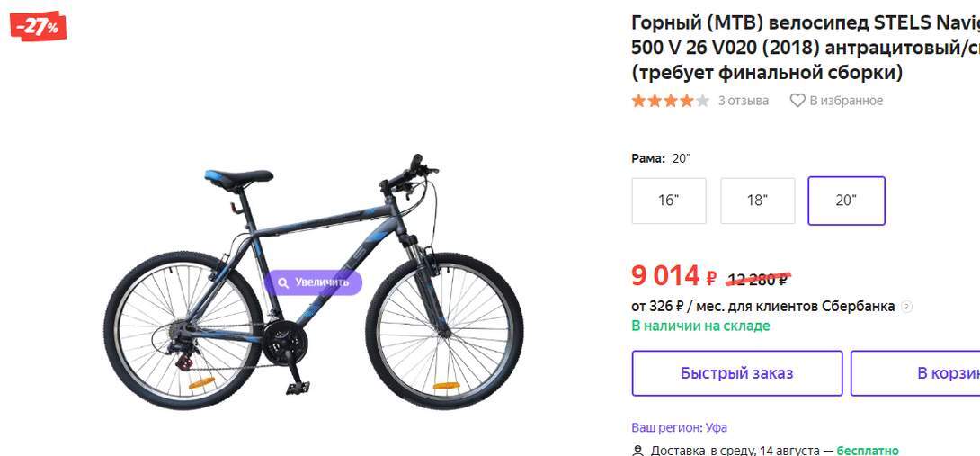Click the Сбербанк monthly installment offer text

(762, 306)
